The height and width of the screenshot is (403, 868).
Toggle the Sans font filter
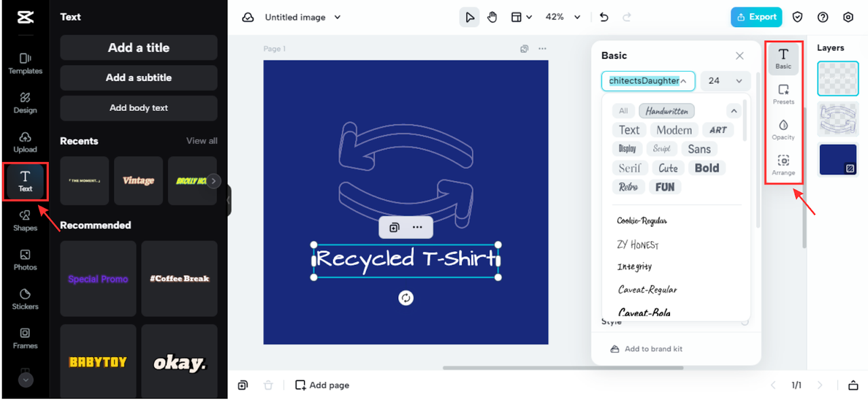click(699, 149)
